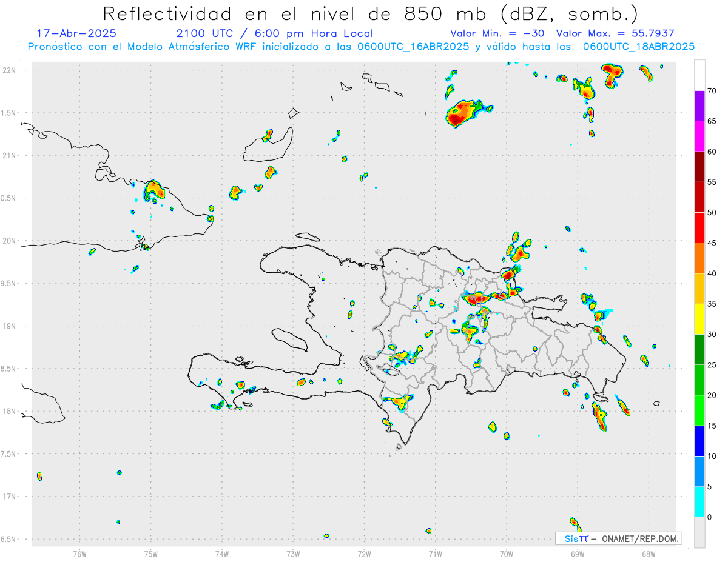Click the dark blue 10–15 dBZ color segment
Viewport: 728px width, 562px height.
click(699, 441)
